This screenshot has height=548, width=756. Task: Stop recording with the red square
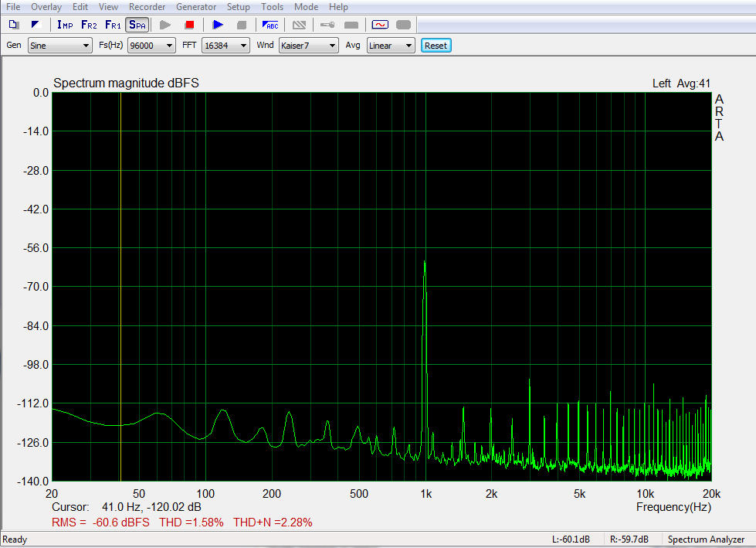click(x=189, y=25)
